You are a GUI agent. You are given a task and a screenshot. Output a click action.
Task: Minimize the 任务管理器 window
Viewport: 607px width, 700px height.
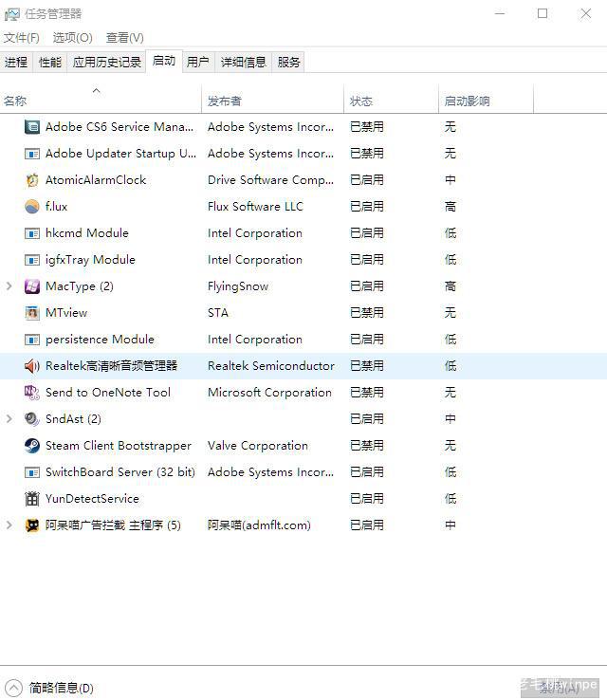pos(500,14)
